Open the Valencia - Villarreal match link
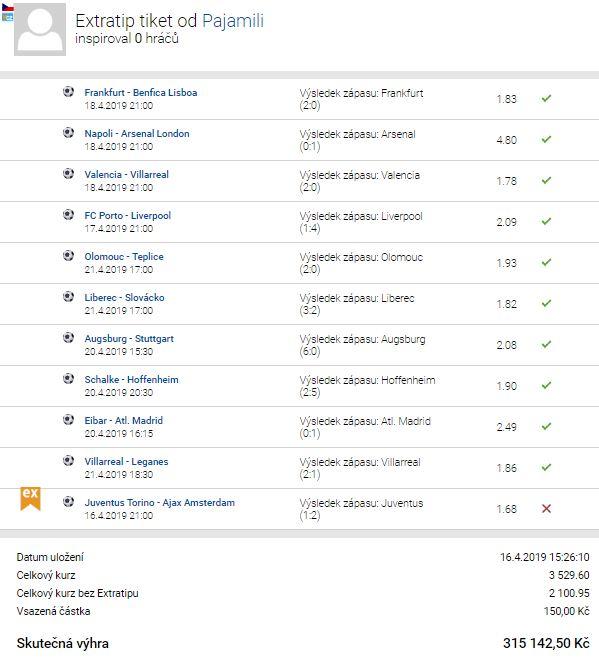The image size is (599, 659). pyautogui.click(x=127, y=174)
